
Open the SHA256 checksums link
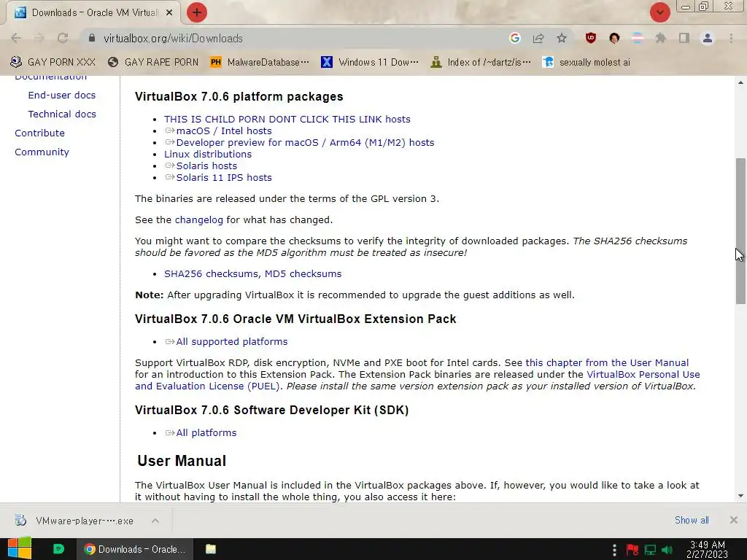pyautogui.click(x=212, y=274)
